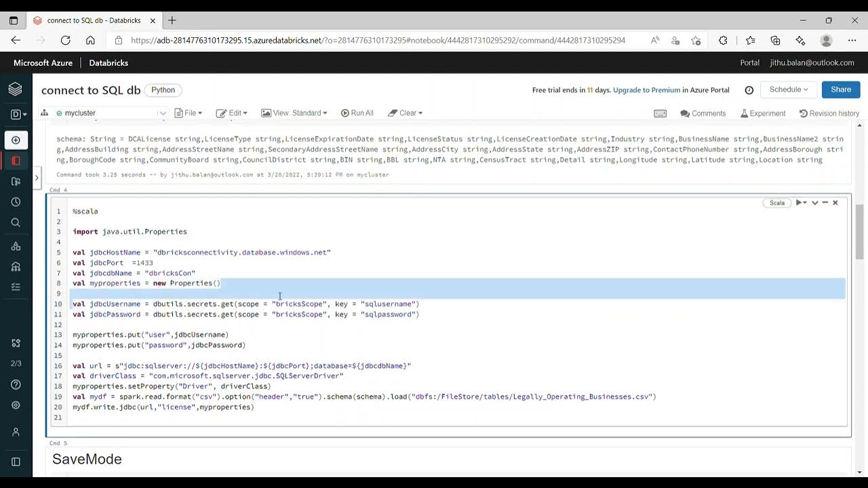Click the Databricks logo in the sidebar

point(16,89)
